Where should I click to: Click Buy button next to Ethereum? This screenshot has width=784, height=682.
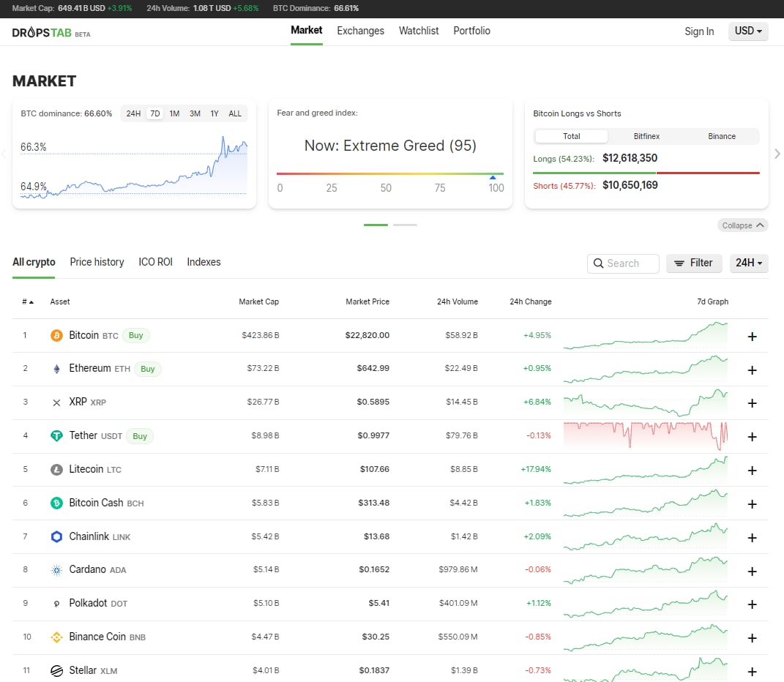(147, 369)
